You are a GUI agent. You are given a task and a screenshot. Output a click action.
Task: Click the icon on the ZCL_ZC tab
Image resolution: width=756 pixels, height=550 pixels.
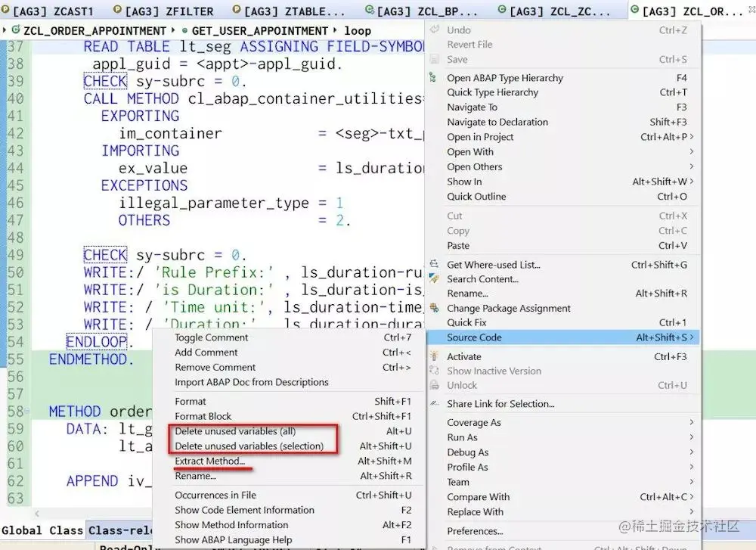503,10
